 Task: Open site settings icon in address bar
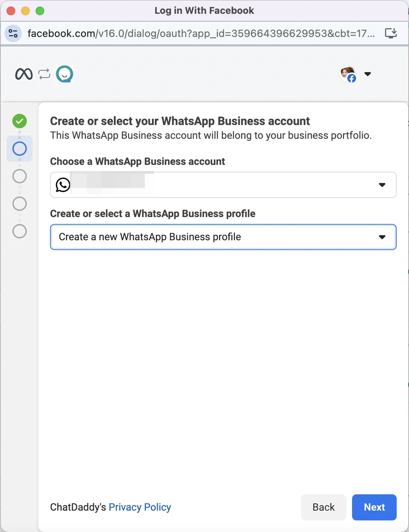click(13, 33)
